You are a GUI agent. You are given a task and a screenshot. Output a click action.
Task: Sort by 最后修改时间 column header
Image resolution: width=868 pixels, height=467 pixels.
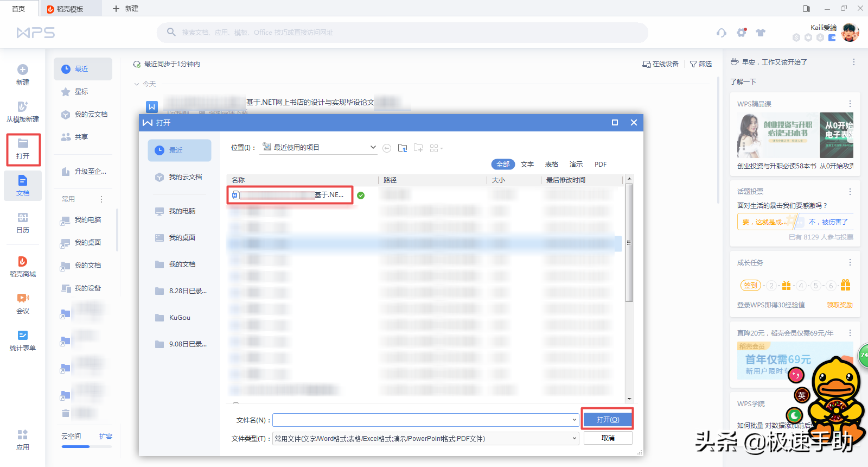click(x=582, y=180)
